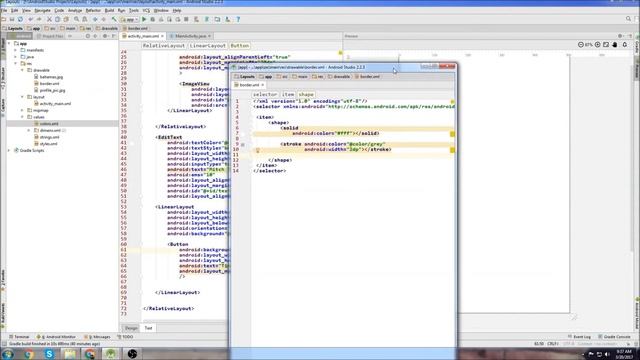
Task: Open the Terminal tool window
Action: [x=19, y=337]
